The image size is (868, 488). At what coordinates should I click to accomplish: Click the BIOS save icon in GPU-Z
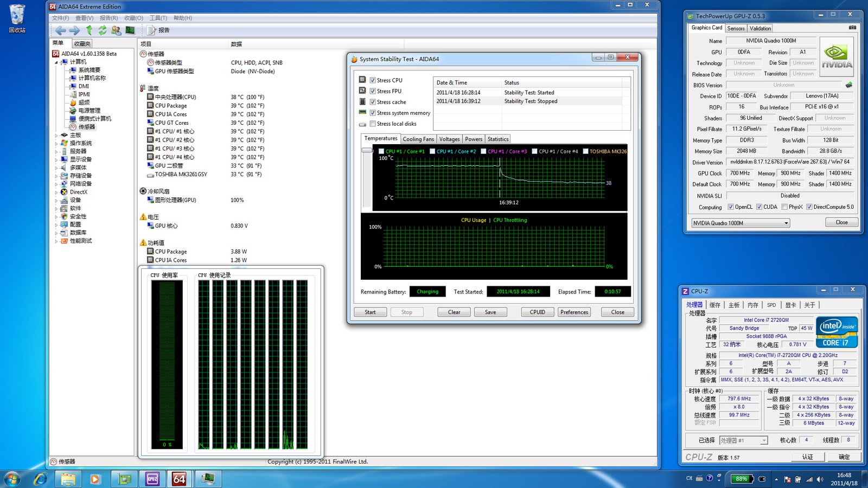point(849,85)
